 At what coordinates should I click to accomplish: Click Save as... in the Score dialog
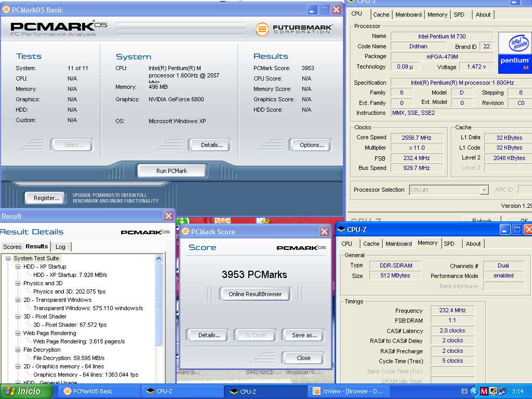point(304,335)
